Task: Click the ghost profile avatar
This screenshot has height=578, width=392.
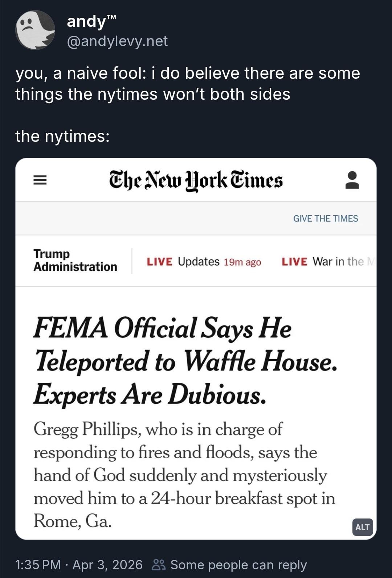Action: click(x=35, y=30)
